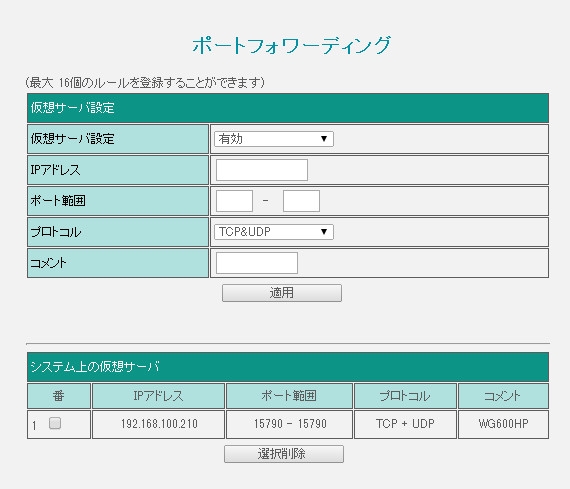
Task: Focus the IPアドレス input field
Action: (262, 170)
